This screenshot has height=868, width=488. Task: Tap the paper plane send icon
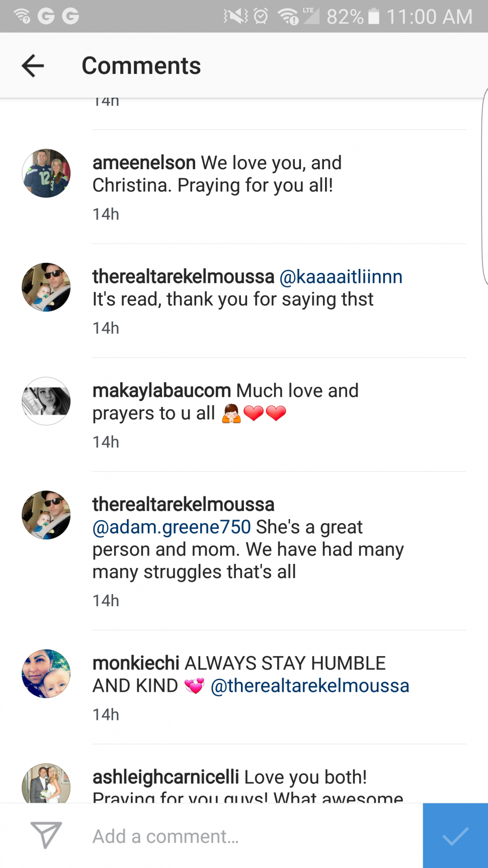pos(46,835)
